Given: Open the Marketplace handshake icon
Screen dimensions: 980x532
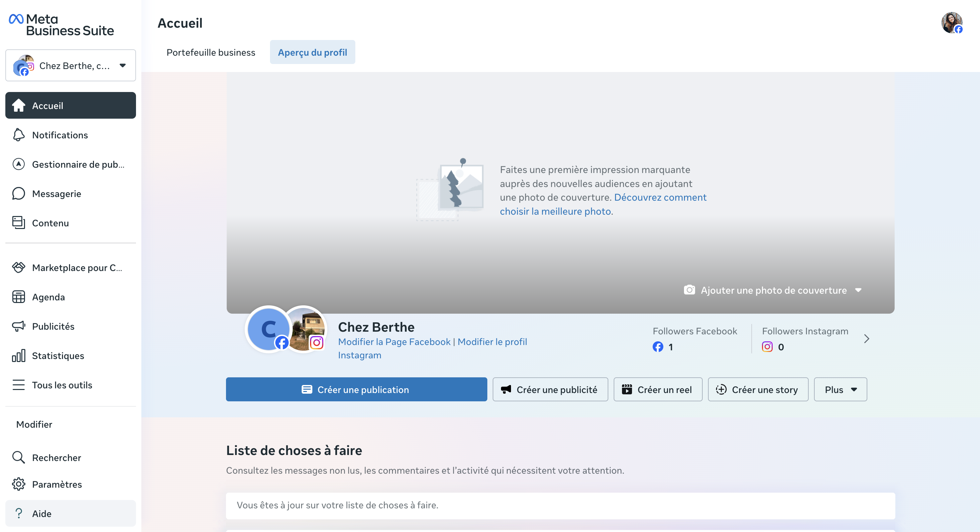Looking at the screenshot, I should tap(18, 268).
